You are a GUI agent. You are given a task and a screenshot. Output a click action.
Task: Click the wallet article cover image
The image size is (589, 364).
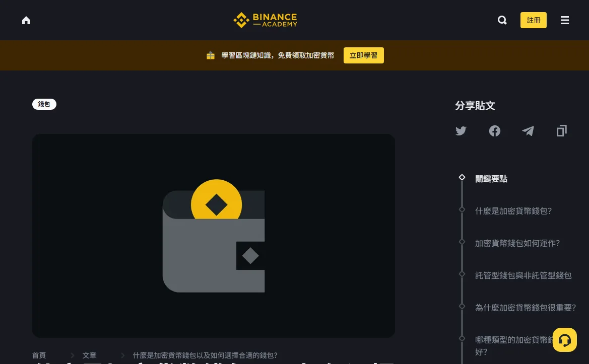(213, 236)
